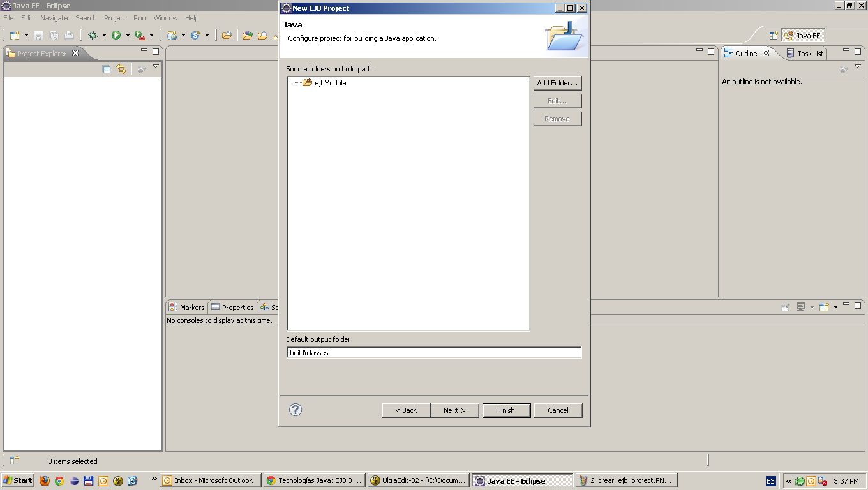Image resolution: width=868 pixels, height=490 pixels.
Task: Click the Default output folder text field
Action: coord(434,352)
